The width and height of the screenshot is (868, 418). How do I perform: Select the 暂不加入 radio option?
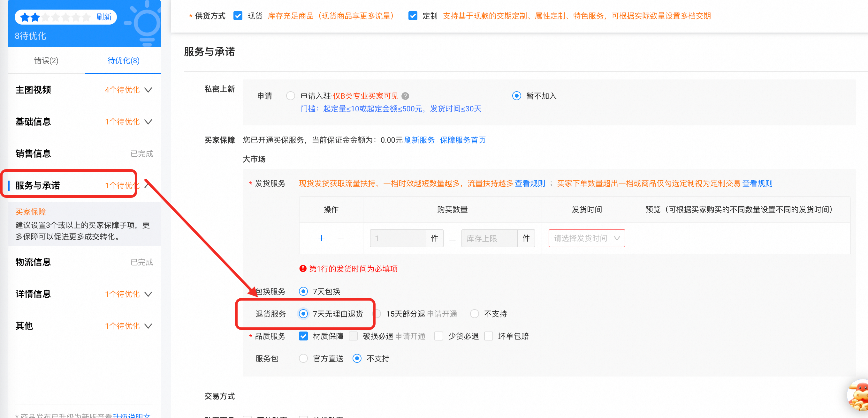(x=516, y=96)
